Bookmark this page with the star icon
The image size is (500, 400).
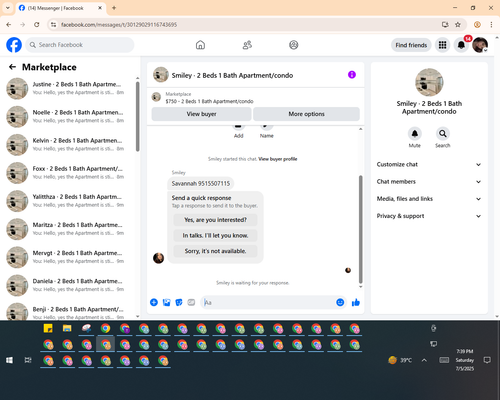[x=458, y=25]
